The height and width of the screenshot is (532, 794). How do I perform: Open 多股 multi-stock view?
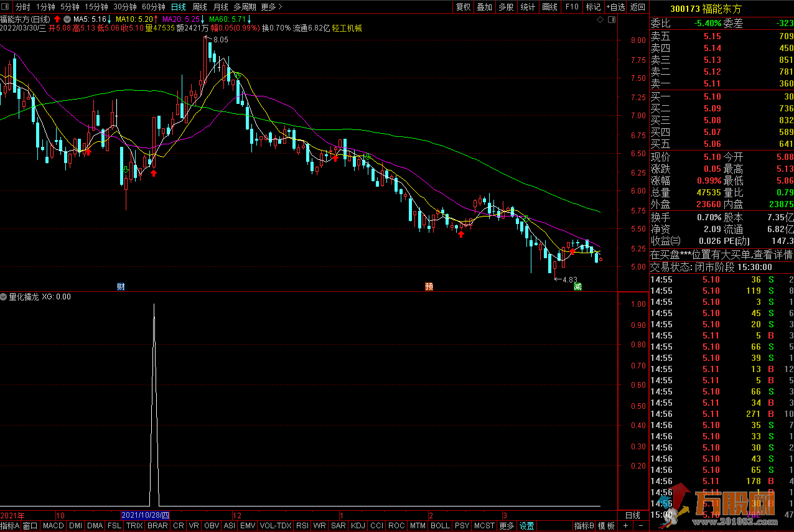tap(506, 7)
